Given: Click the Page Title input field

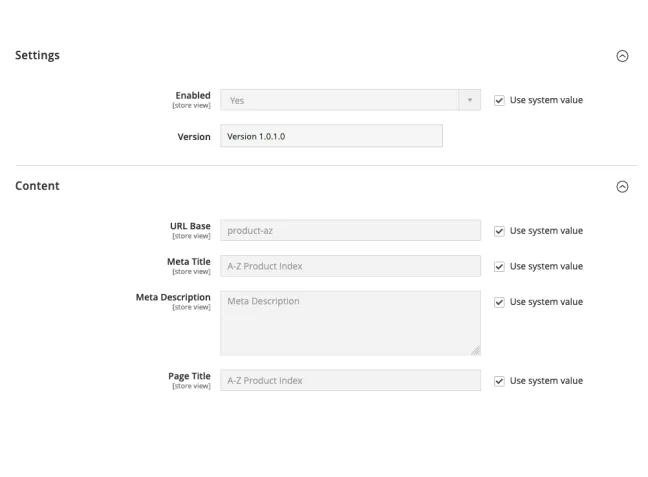Looking at the screenshot, I should [350, 381].
